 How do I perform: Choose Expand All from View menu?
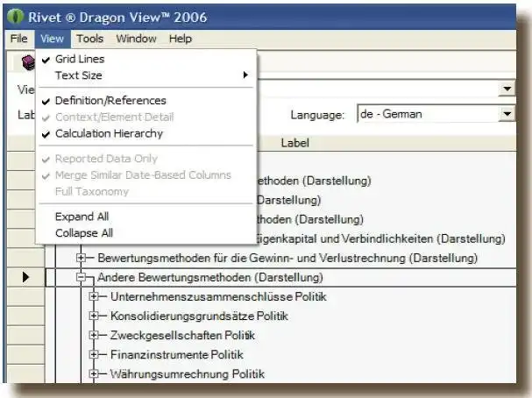coord(145,217)
